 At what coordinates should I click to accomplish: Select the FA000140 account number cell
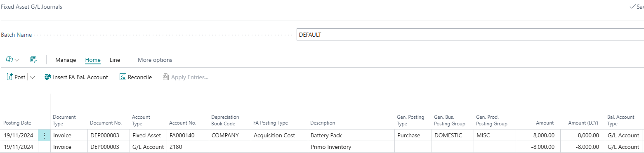click(x=187, y=135)
